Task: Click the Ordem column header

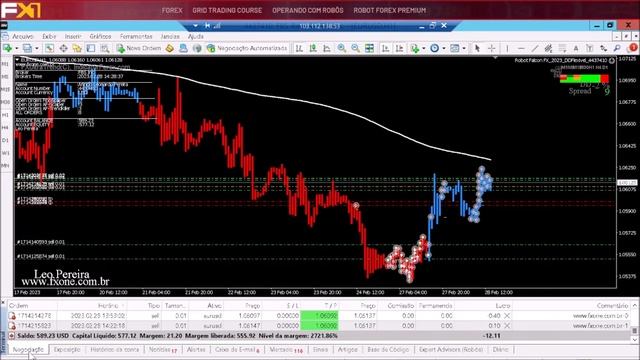Action: coord(19,306)
